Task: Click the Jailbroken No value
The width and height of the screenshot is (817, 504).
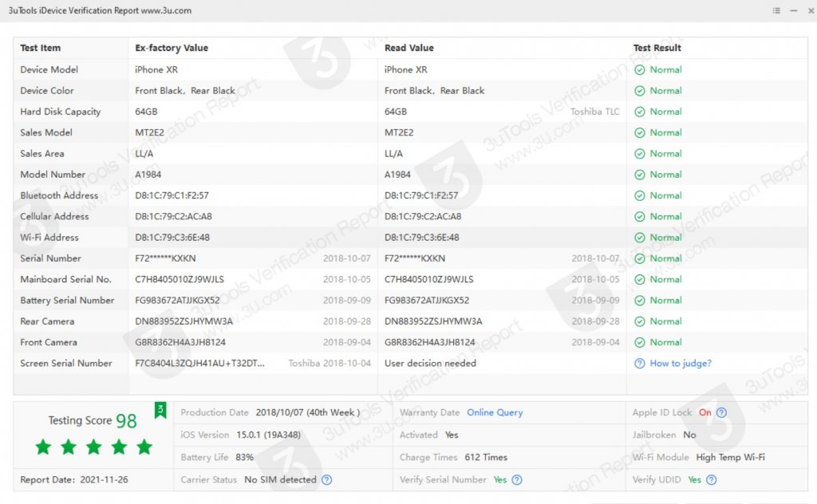Action: click(x=689, y=435)
